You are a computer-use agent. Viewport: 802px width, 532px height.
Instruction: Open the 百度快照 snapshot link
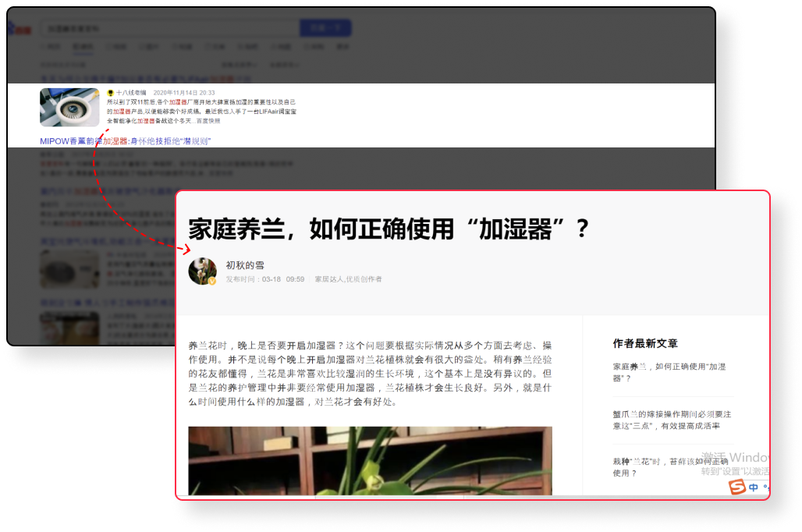(x=208, y=121)
